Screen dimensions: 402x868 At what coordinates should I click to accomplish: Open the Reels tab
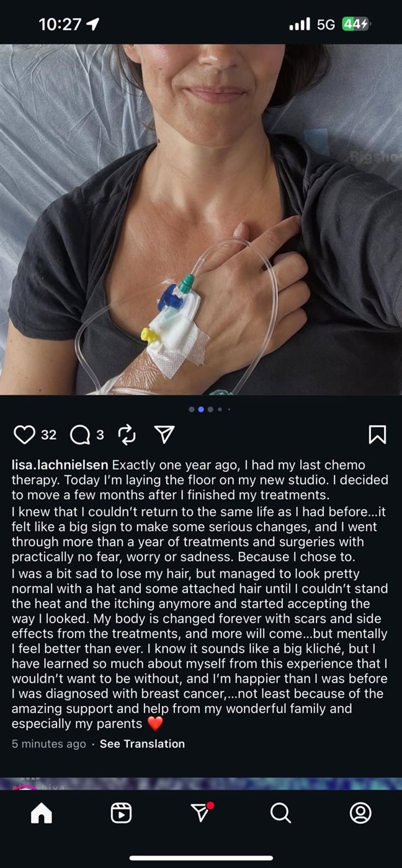121,812
